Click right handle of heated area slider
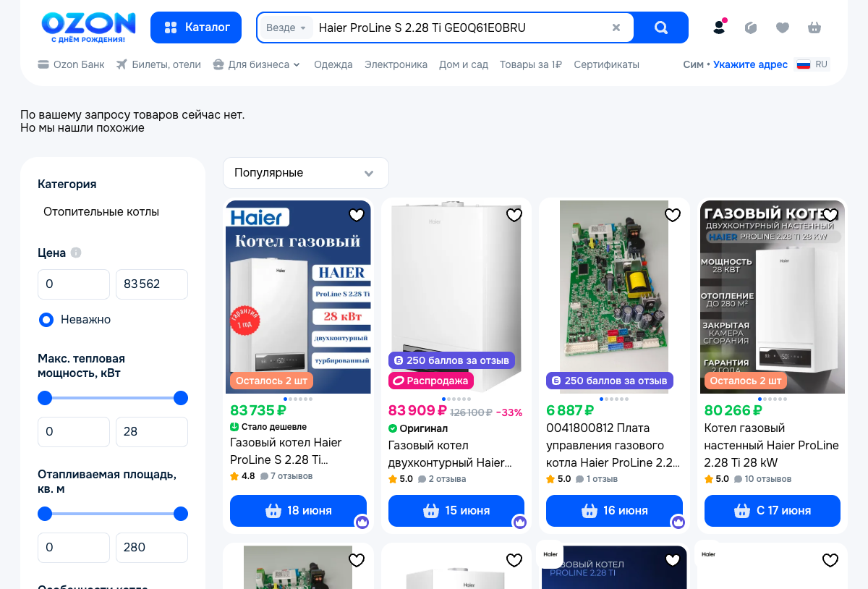 pyautogui.click(x=181, y=514)
